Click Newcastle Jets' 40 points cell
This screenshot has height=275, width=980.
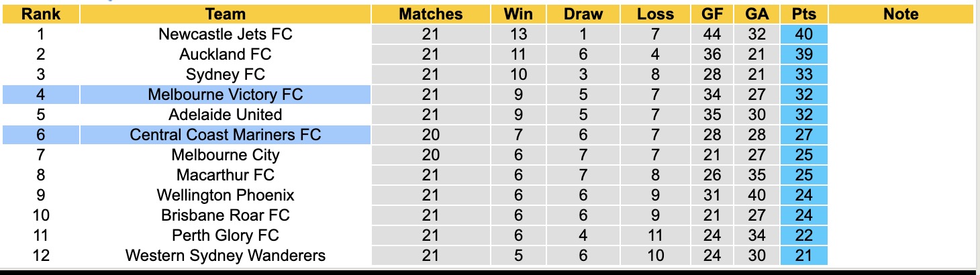(x=803, y=34)
